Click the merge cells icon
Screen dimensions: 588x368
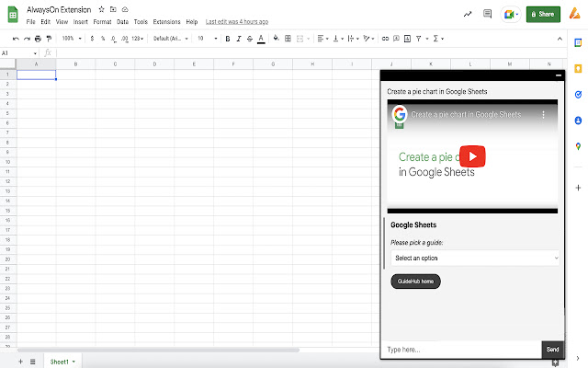point(300,39)
